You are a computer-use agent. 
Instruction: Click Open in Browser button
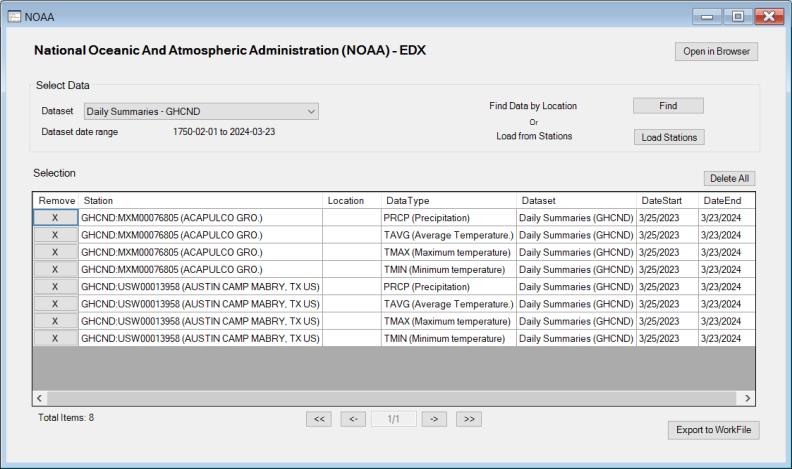[x=716, y=52]
